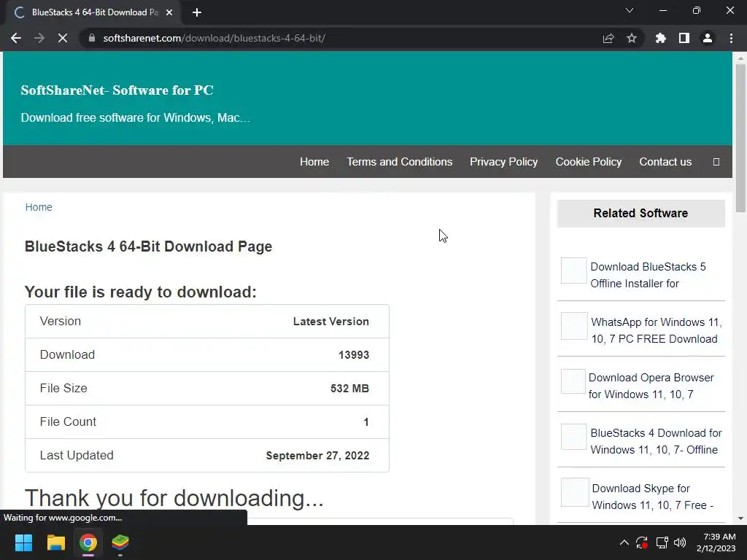Click 'Your file is ready to download:' text
This screenshot has height=560, width=747.
[141, 292]
